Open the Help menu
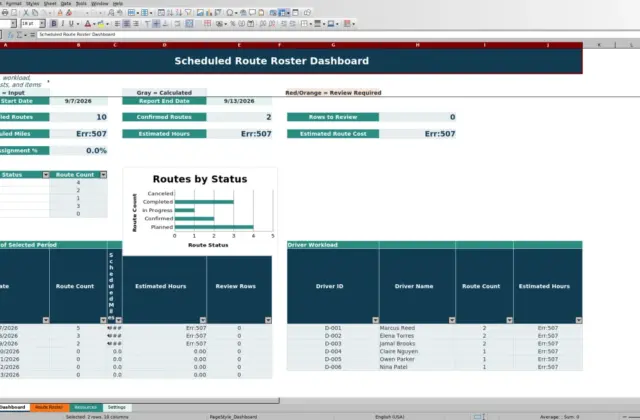Image resolution: width=640 pixels, height=420 pixels. (118, 3)
